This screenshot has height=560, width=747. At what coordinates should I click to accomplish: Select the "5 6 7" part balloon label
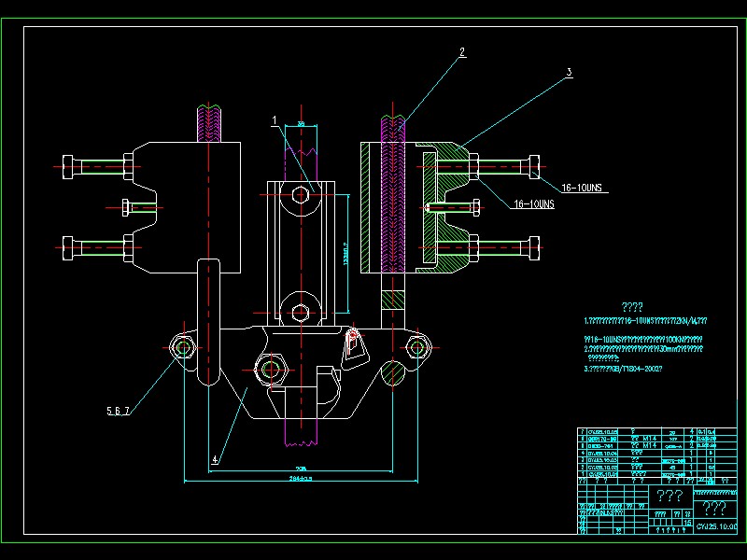point(119,411)
